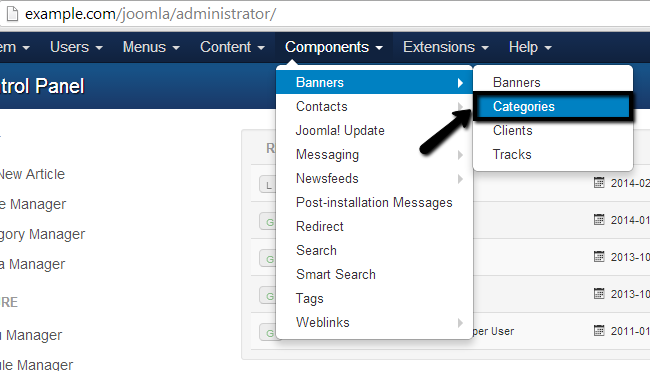The image size is (650, 371).
Task: Expand the Messaging submenu arrow
Action: (460, 155)
